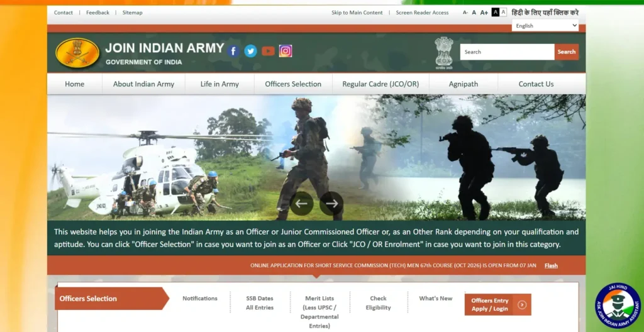Switch to Hindi using the Hindi text link
Viewport: 644px width, 332px height.
(x=545, y=13)
